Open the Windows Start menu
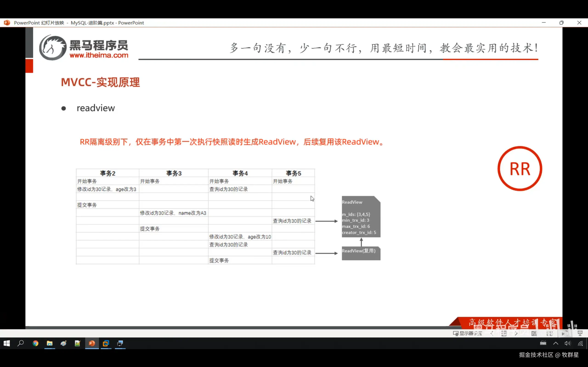This screenshot has height=367, width=588. tap(7, 343)
